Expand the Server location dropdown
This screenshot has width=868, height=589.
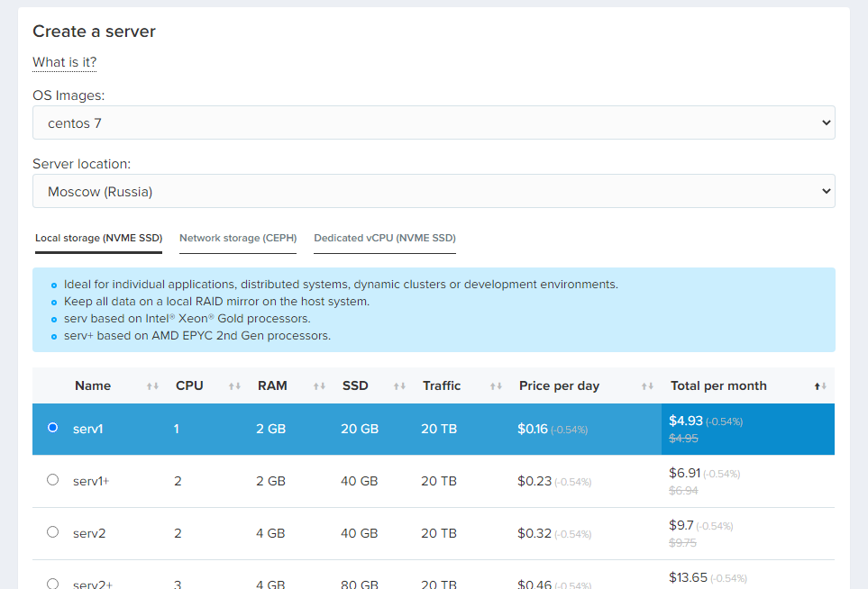(x=434, y=191)
